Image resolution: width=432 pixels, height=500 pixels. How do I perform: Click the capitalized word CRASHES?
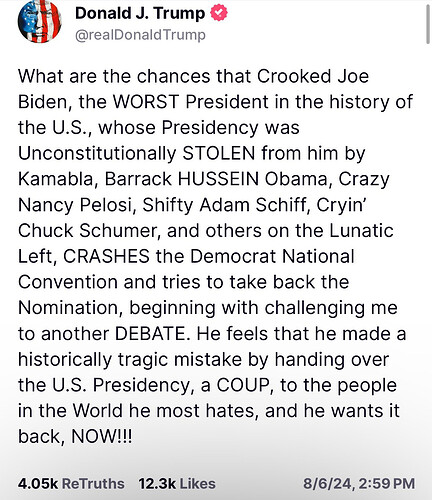106,257
